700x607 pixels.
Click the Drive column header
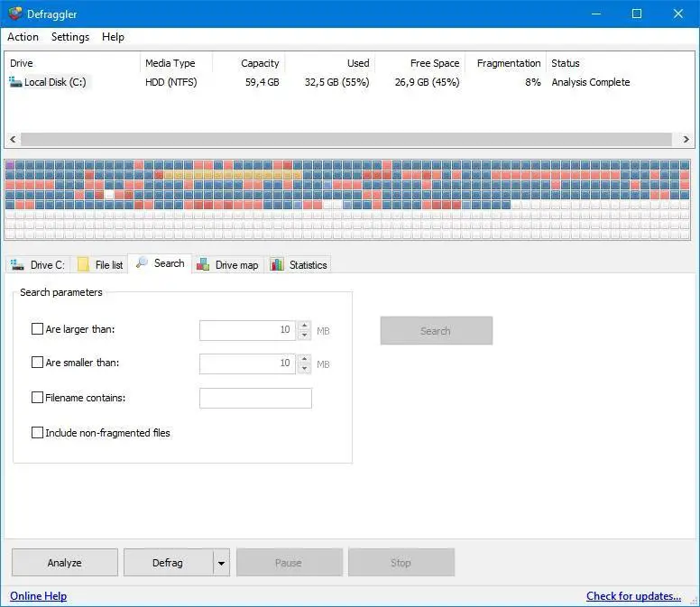click(73, 63)
